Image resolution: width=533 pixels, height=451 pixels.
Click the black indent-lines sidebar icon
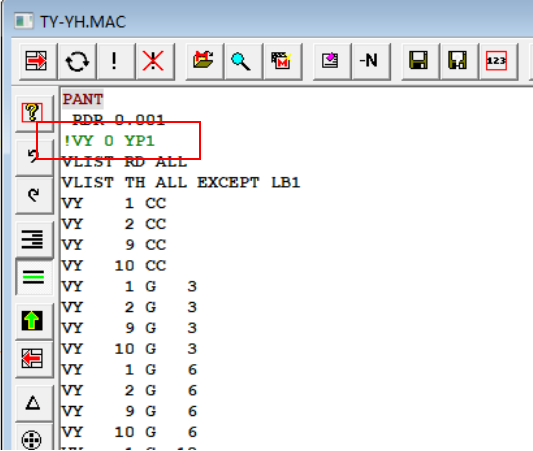point(32,239)
